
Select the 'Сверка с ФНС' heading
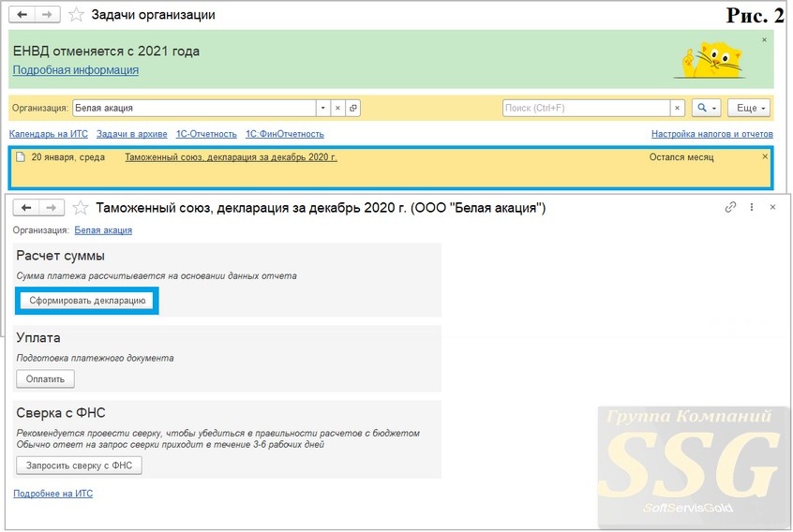coord(61,413)
